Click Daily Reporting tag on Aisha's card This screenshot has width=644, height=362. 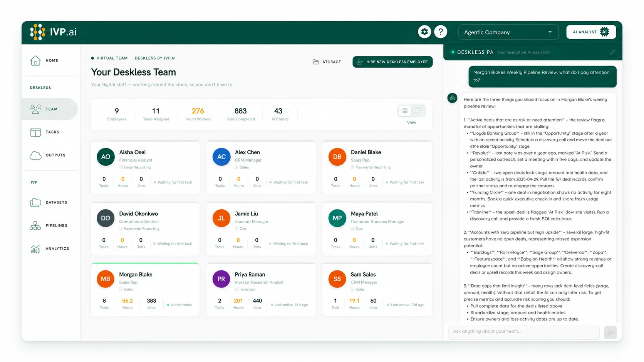(135, 167)
